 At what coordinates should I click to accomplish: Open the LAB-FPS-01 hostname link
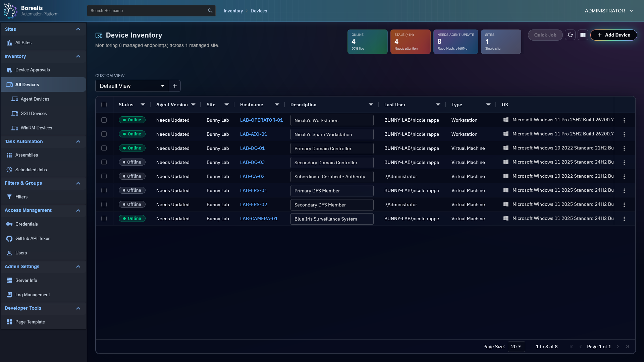point(254,190)
